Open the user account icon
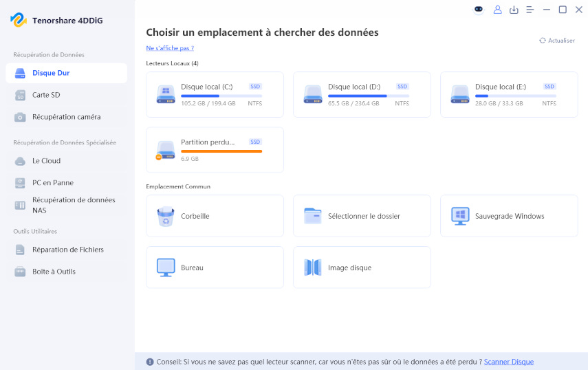 pos(498,10)
